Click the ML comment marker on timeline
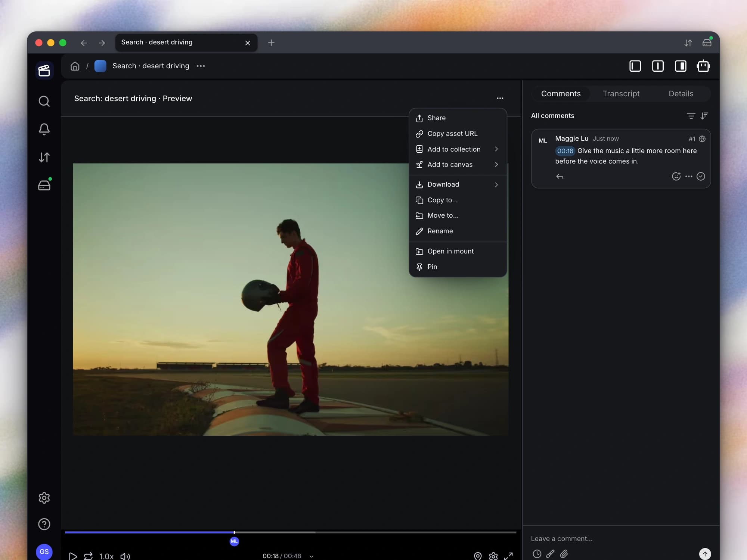 click(234, 541)
